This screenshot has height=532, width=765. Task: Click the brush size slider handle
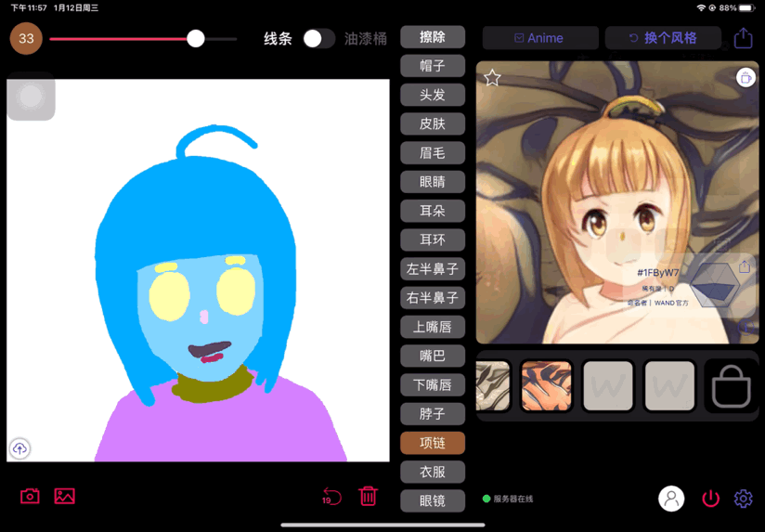pos(196,39)
